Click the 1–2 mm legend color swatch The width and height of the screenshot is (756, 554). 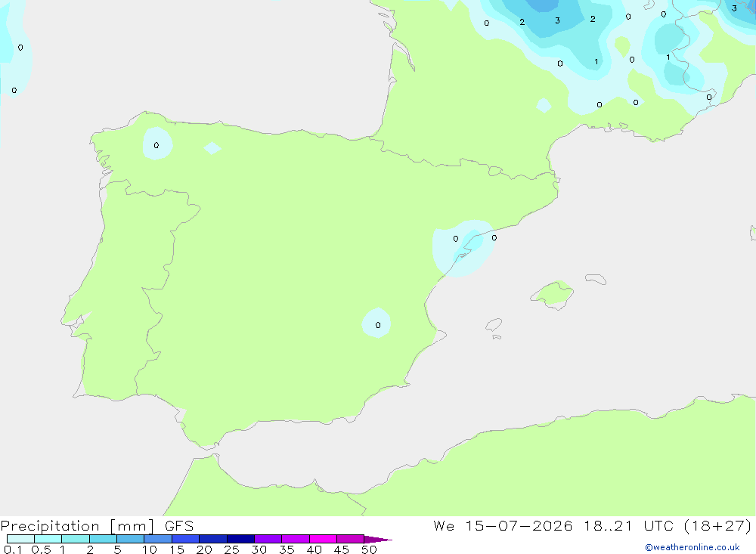[76, 539]
